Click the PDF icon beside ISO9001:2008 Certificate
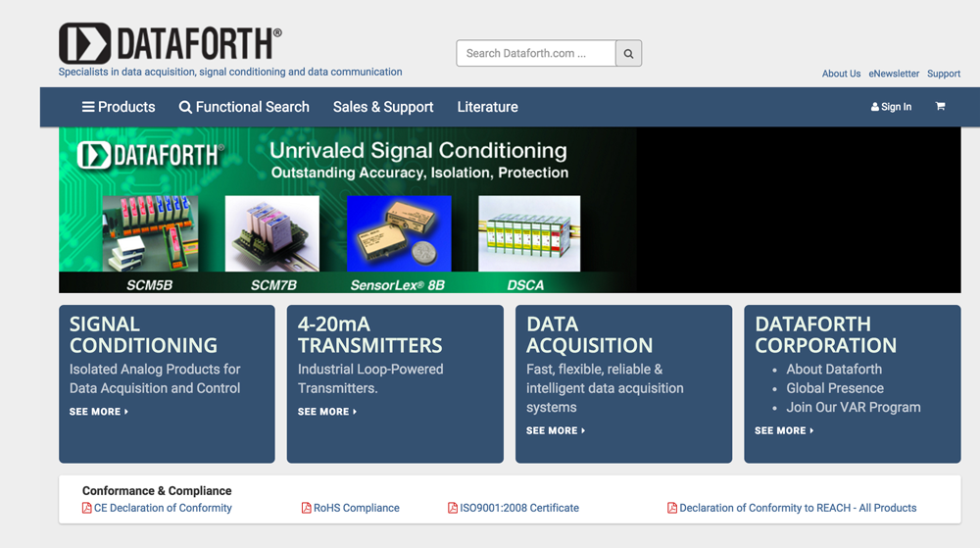 (x=453, y=508)
